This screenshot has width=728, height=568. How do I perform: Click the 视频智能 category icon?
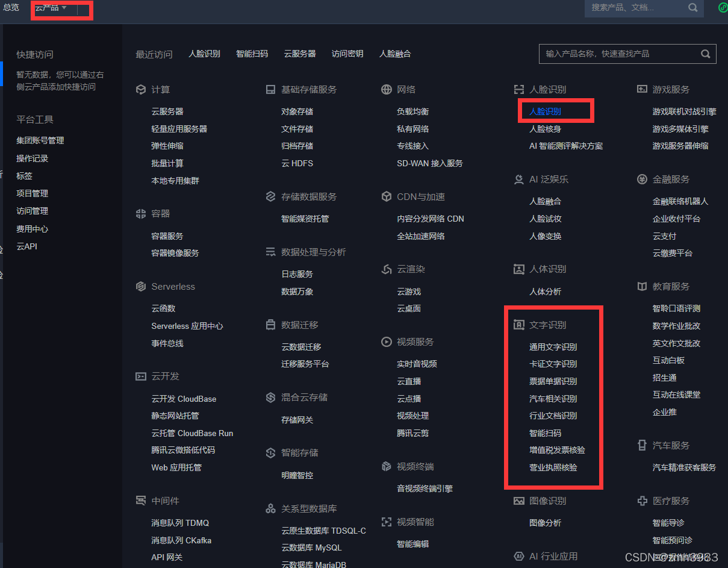pos(387,522)
